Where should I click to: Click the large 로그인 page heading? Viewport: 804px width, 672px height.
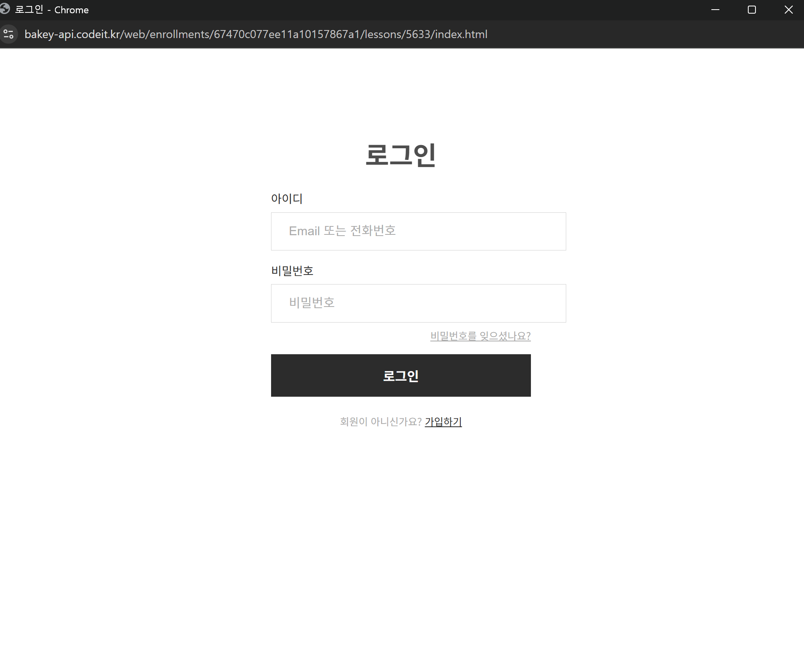(x=401, y=155)
